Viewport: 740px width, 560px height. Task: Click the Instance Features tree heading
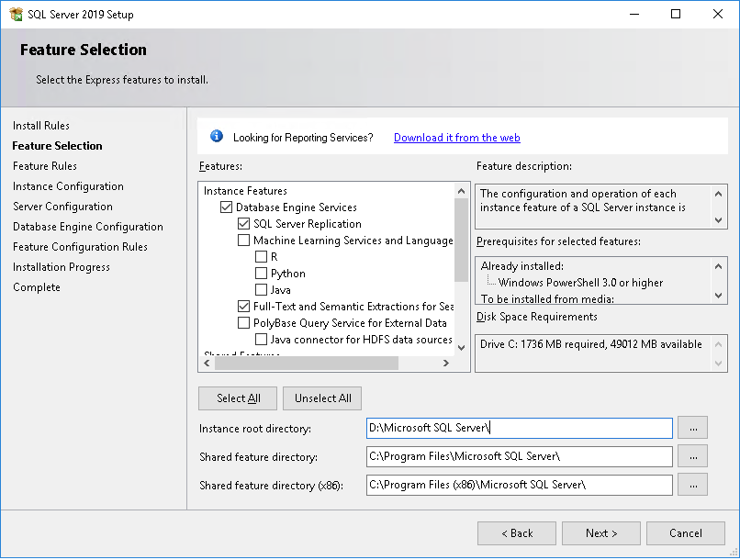click(x=245, y=191)
